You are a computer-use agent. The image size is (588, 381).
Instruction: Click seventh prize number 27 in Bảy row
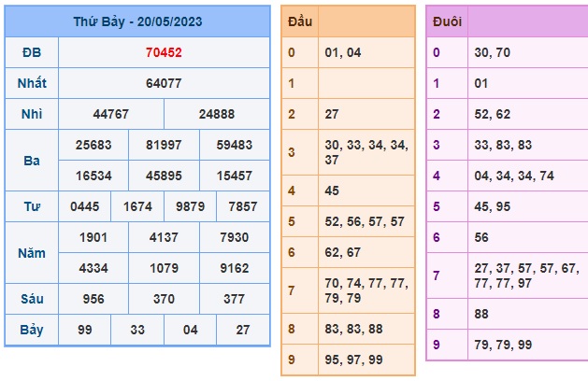(243, 330)
